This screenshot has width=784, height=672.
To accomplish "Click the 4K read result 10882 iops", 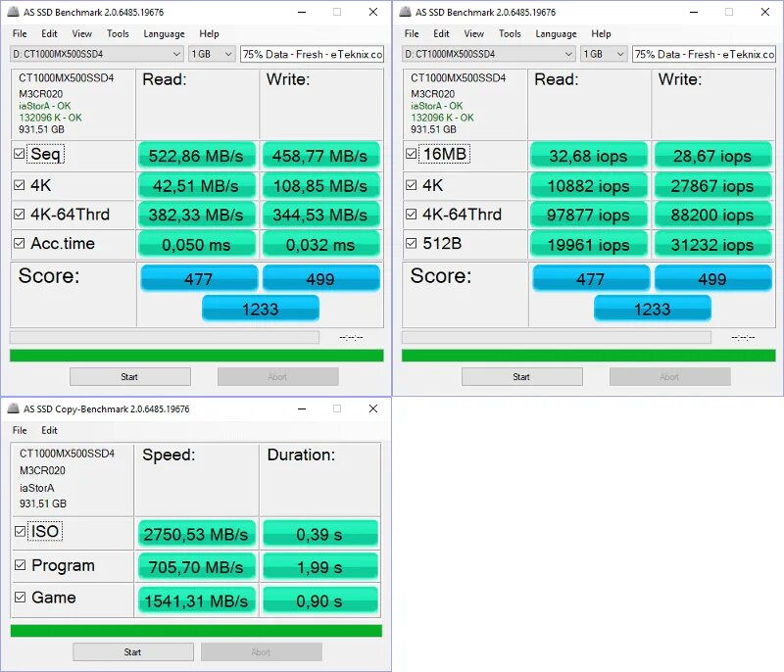I will pos(589,186).
